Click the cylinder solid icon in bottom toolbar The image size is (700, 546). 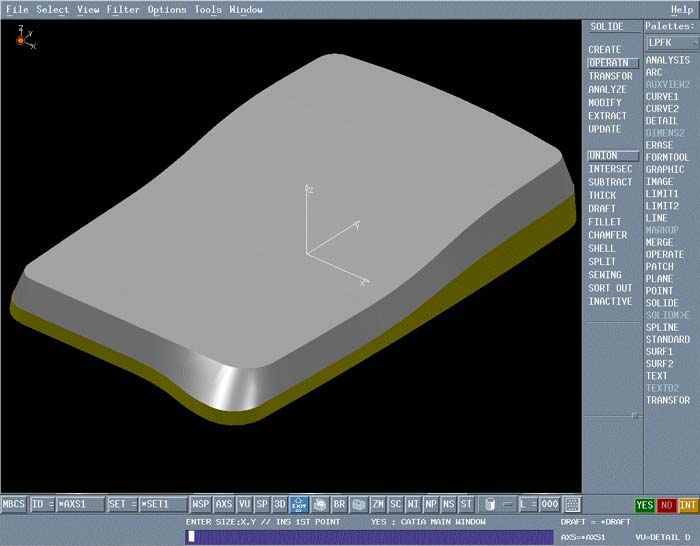pos(489,504)
